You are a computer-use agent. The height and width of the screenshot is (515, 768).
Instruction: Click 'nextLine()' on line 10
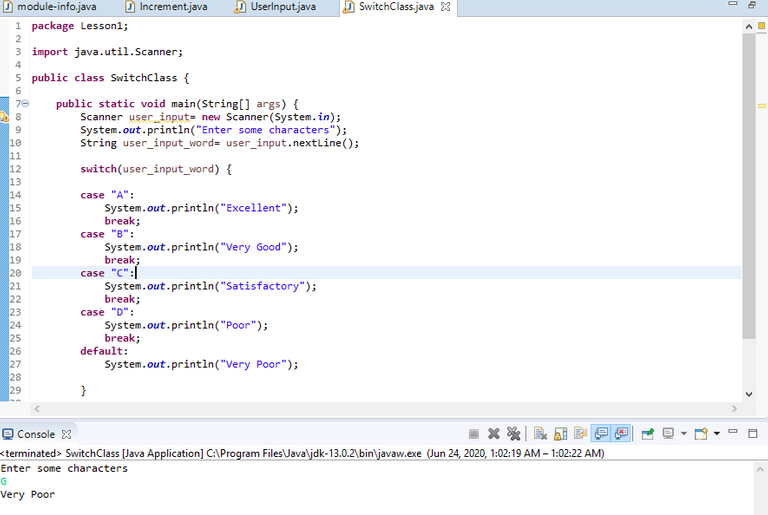tap(323, 143)
